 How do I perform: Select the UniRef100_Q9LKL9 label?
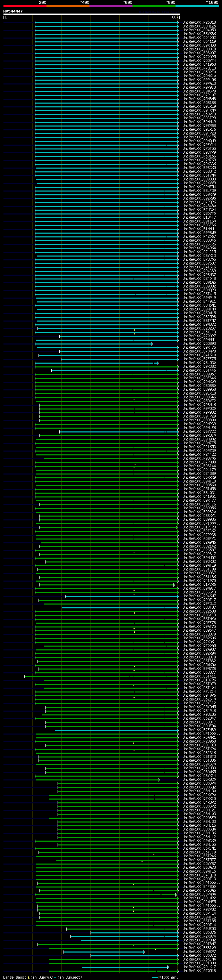tap(199, 106)
